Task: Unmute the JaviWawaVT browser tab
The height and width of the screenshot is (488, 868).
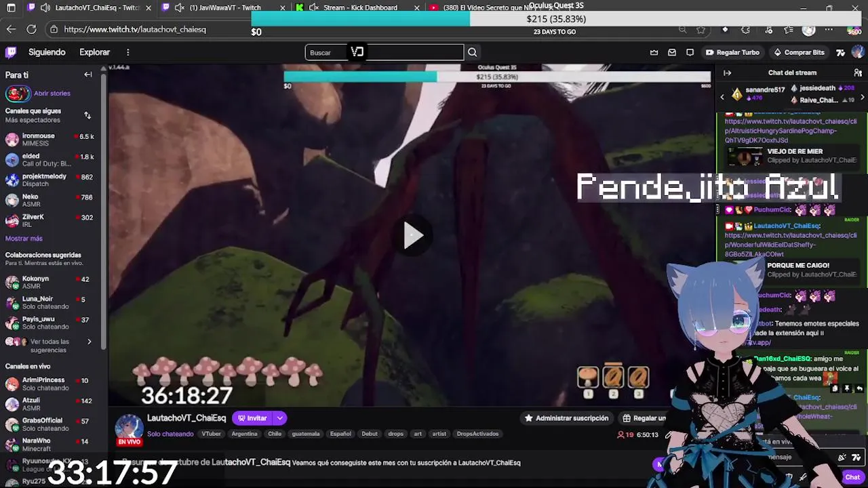Action: (x=179, y=7)
